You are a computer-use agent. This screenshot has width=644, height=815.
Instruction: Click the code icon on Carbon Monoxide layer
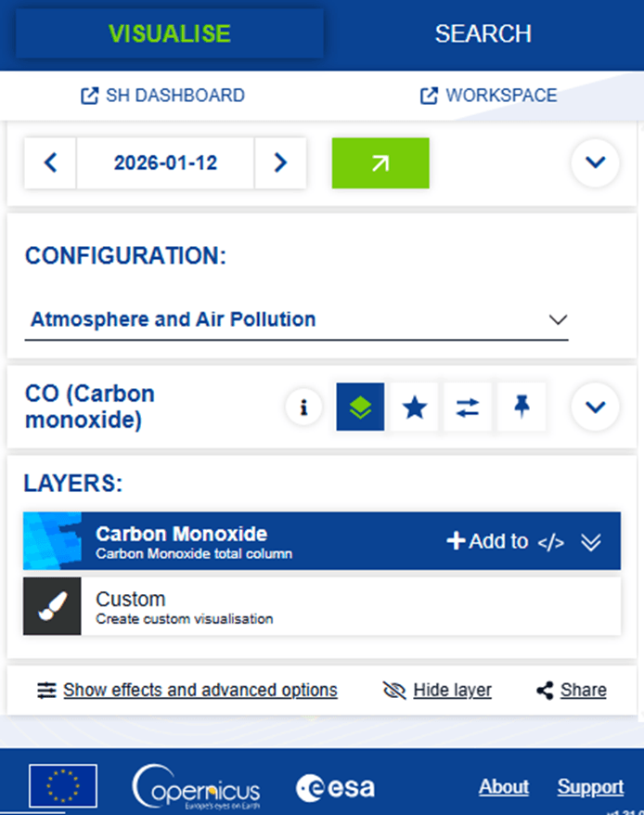(551, 541)
